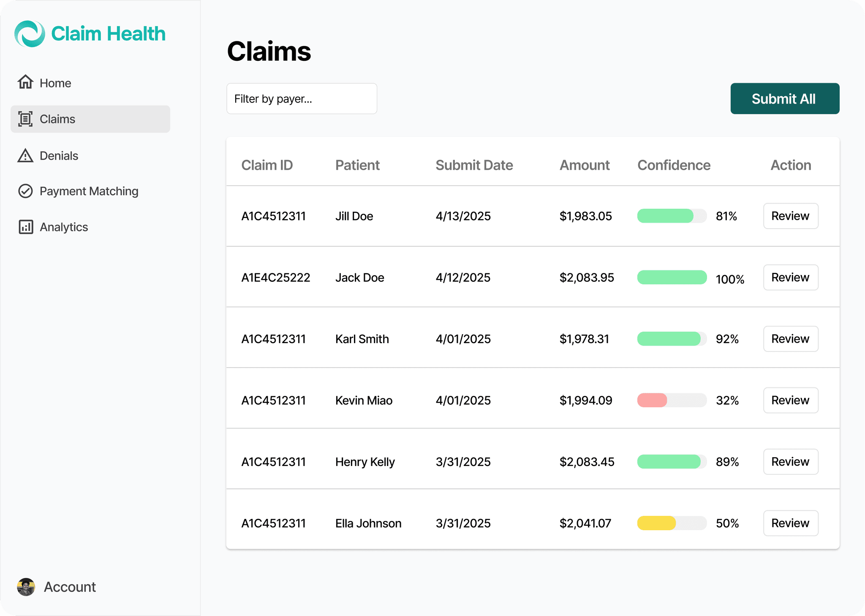Click the Submit Date column header

point(474,165)
